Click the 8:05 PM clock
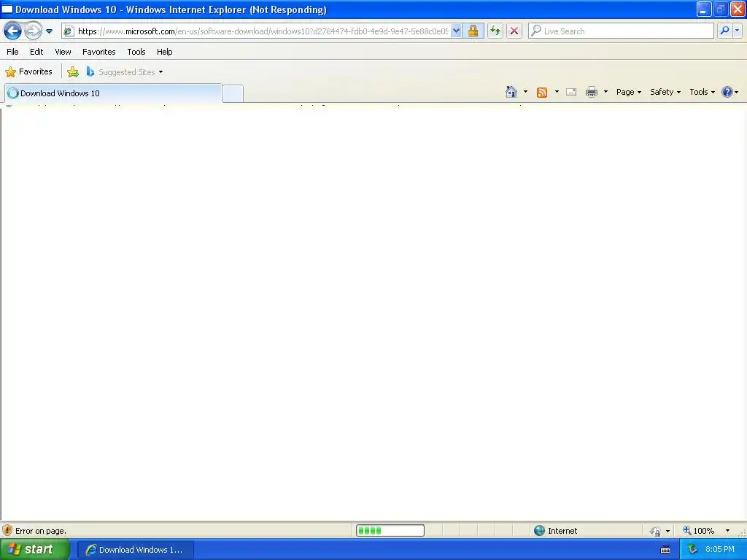747x560 pixels. (x=720, y=550)
